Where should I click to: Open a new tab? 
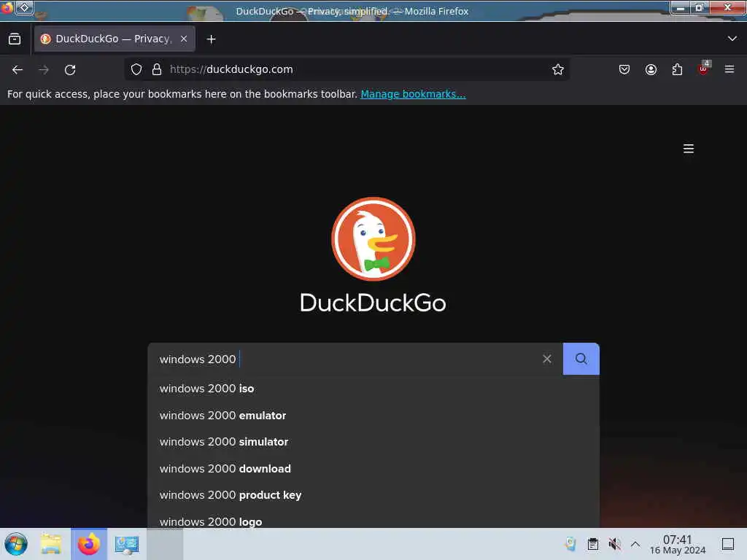(211, 39)
